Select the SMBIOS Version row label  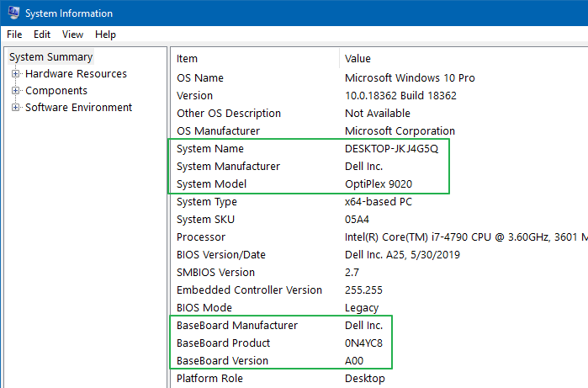click(215, 272)
